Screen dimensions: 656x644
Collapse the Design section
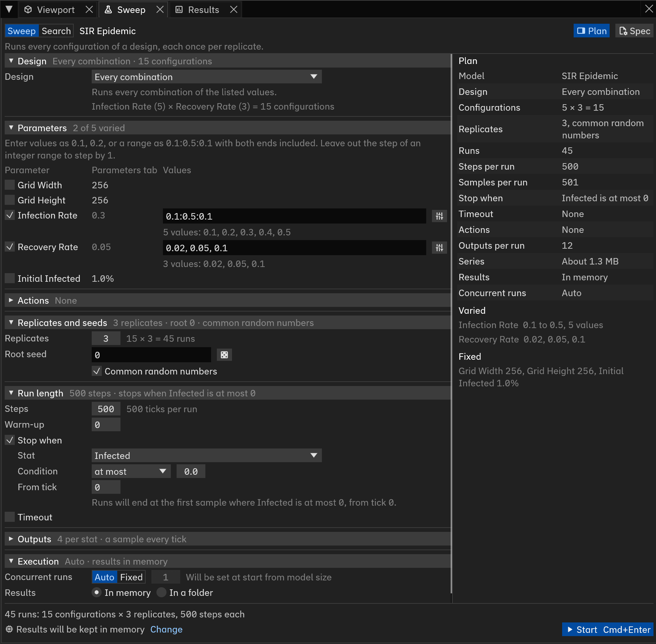coord(227,61)
